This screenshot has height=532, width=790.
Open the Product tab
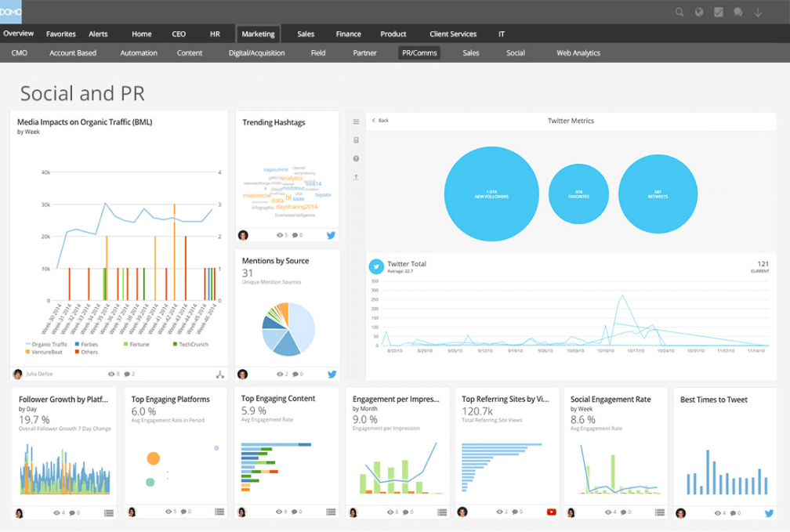tap(393, 34)
